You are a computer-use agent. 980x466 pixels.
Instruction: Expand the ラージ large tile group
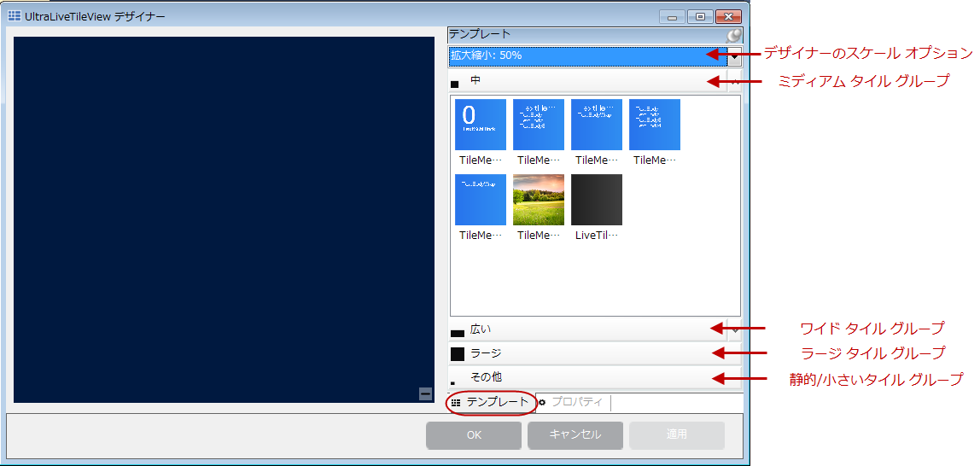click(x=595, y=353)
